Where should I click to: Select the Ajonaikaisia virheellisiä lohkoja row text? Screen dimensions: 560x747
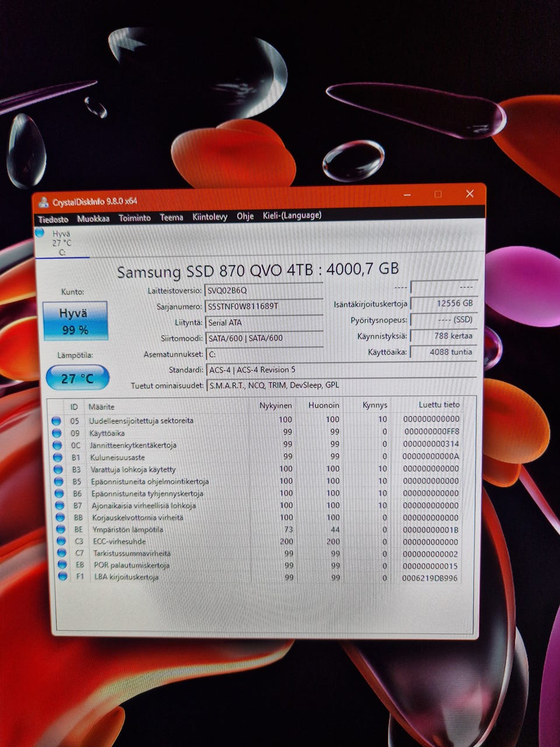pos(143,505)
